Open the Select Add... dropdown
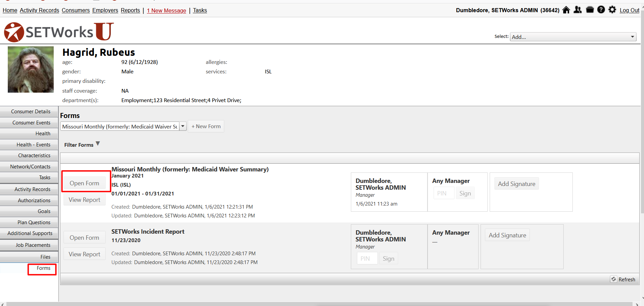The height and width of the screenshot is (306, 644). (573, 37)
